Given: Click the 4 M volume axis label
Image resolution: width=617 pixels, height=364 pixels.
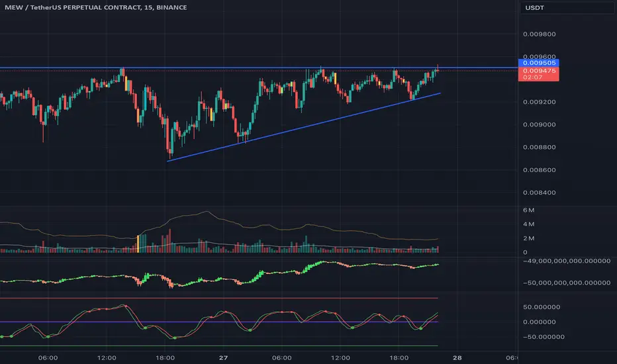Looking at the screenshot, I should 528,224.
